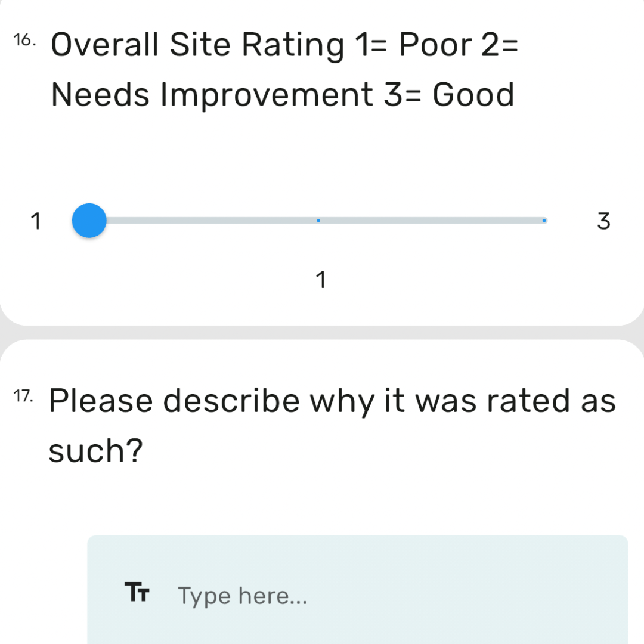
Task: Click question number 16 label
Action: coord(24,41)
